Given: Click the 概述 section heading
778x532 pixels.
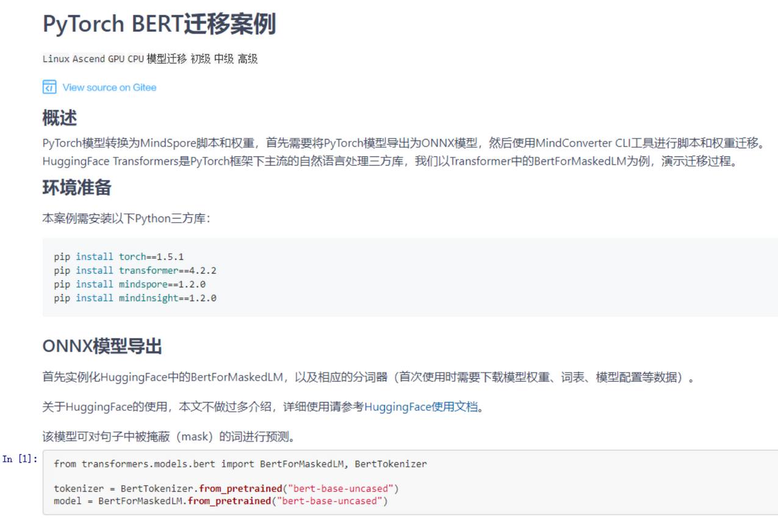Looking at the screenshot, I should (x=59, y=118).
